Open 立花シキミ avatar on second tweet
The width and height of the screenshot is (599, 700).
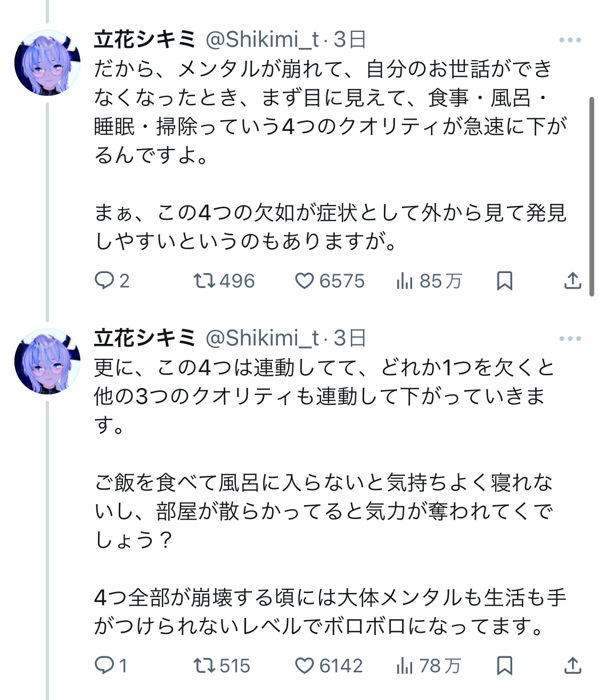tap(47, 361)
